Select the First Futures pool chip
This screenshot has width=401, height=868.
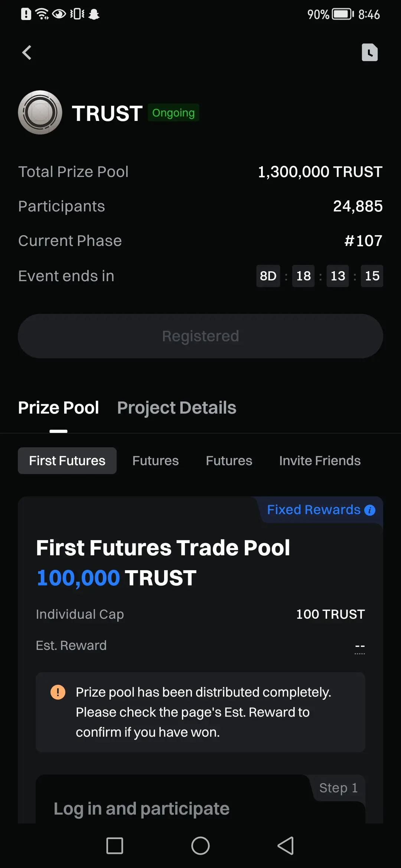tap(67, 461)
